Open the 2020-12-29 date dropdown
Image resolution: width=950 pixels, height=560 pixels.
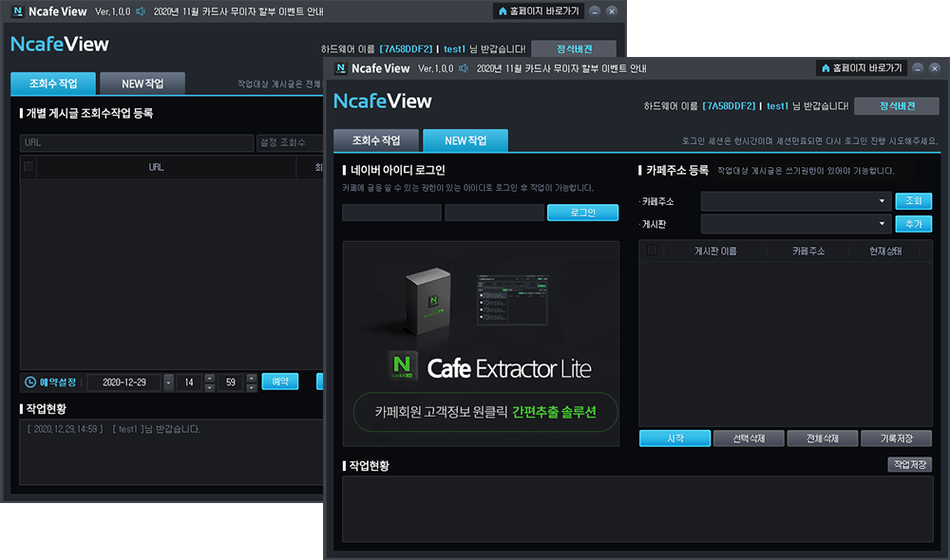(x=168, y=383)
